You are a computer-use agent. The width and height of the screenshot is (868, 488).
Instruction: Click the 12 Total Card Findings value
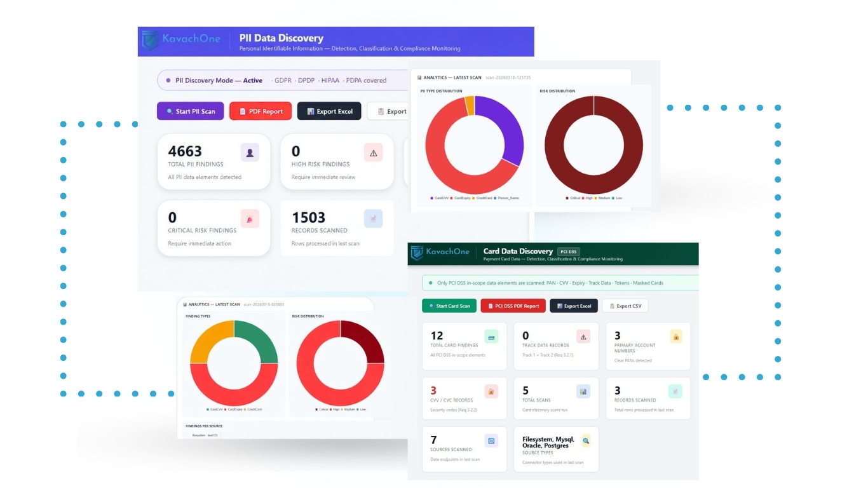tap(437, 335)
